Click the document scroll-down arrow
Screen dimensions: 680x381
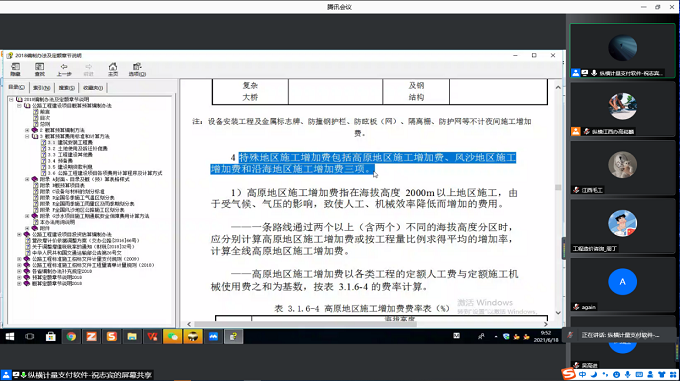click(558, 313)
